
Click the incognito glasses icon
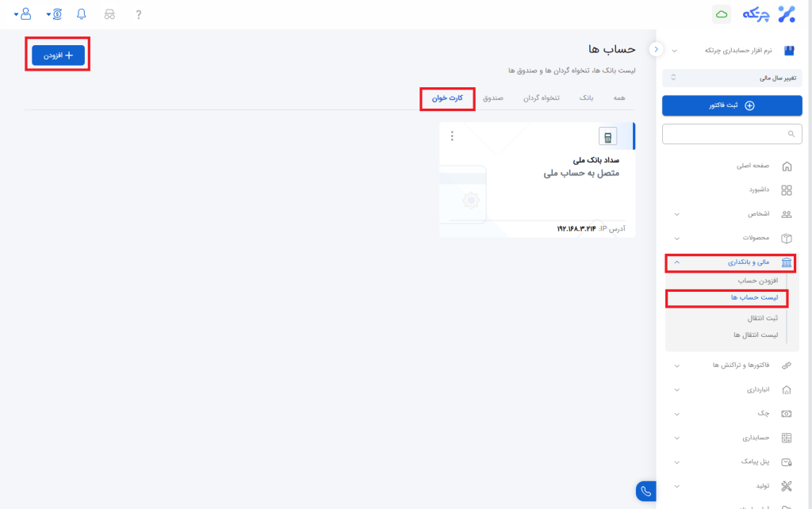[109, 14]
